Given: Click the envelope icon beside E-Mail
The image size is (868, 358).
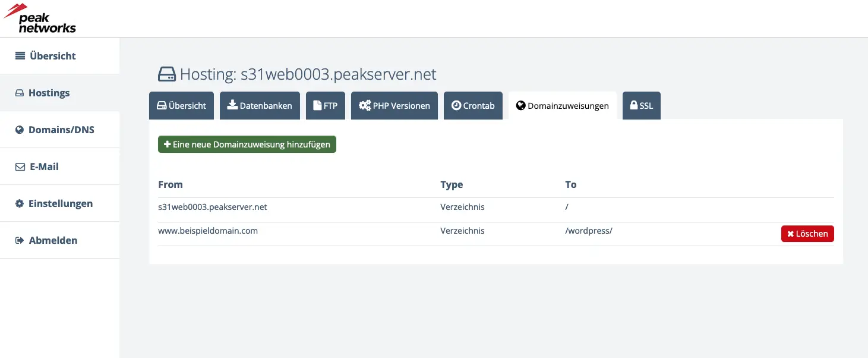Looking at the screenshot, I should (20, 167).
